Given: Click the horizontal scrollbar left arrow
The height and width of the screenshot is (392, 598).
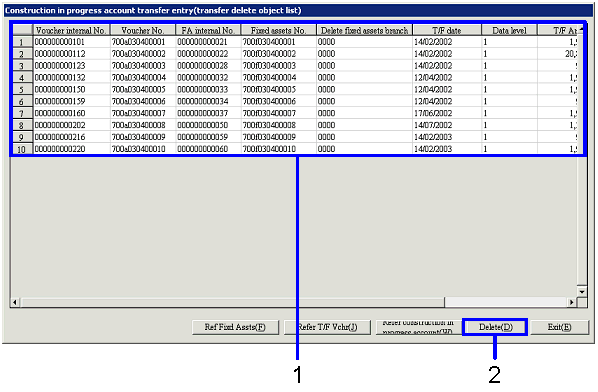Looking at the screenshot, I should coord(15,302).
